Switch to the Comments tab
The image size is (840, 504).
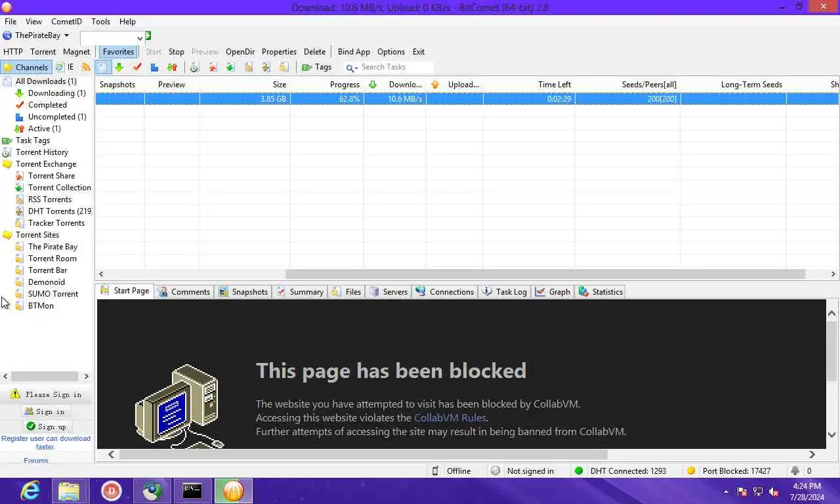(x=184, y=291)
